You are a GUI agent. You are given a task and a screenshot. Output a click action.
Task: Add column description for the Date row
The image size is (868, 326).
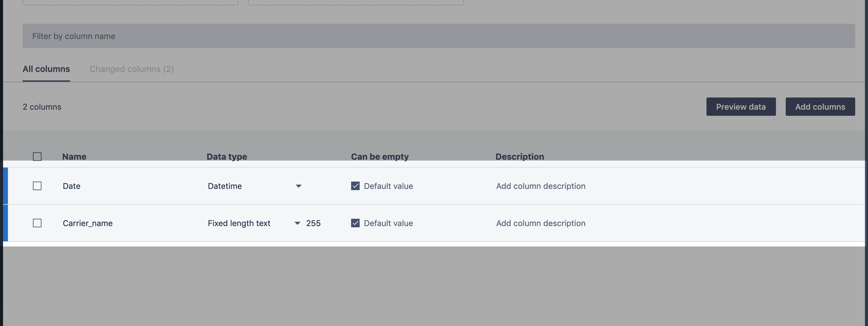[x=540, y=186]
